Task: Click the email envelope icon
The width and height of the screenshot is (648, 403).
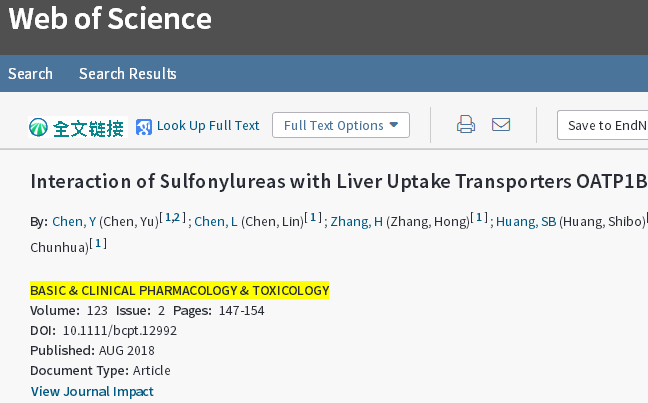Action: coord(501,125)
